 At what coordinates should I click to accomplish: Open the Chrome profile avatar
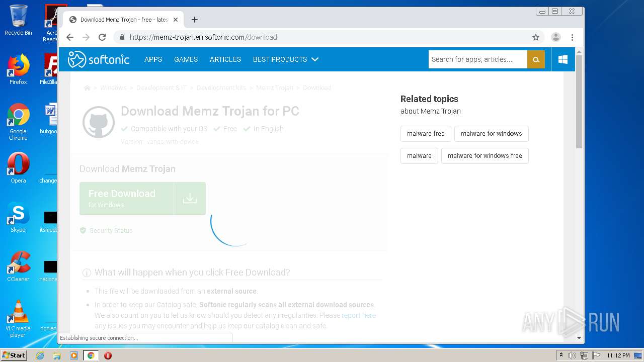(x=556, y=37)
